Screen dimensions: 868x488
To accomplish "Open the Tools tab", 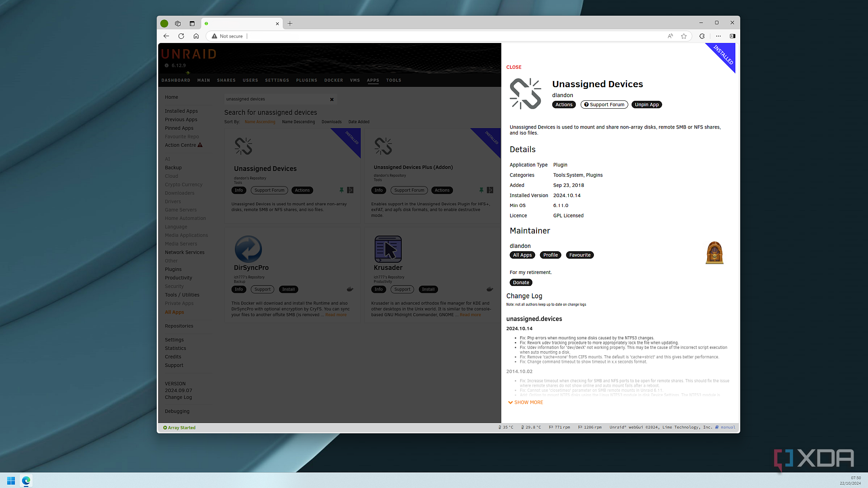I will click(x=393, y=80).
